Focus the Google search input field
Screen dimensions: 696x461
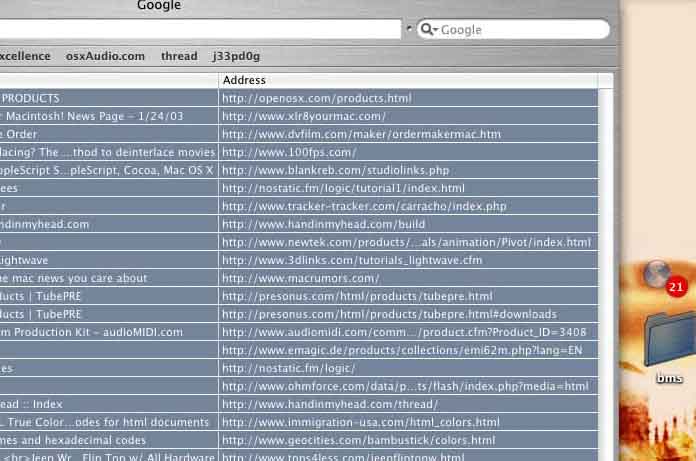pyautogui.click(x=513, y=29)
